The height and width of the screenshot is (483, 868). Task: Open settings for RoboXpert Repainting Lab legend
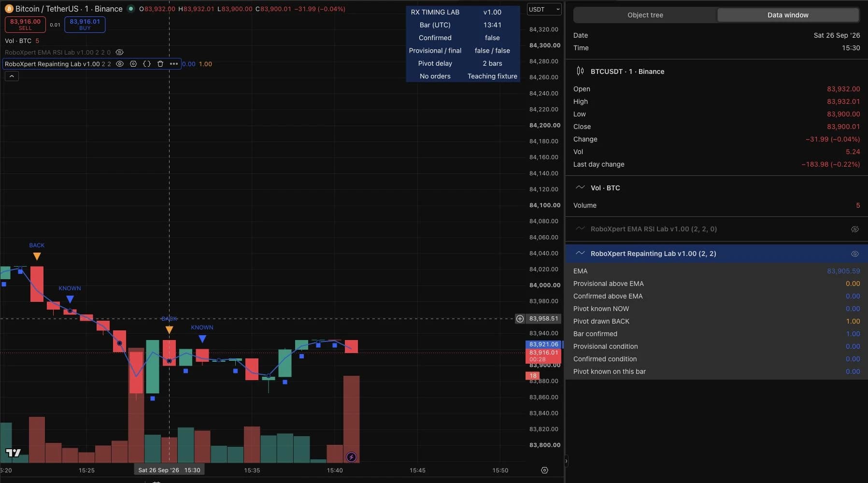tap(133, 64)
